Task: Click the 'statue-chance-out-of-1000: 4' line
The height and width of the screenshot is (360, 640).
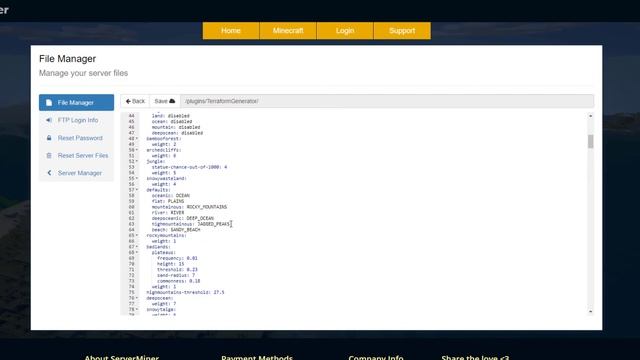Action: pyautogui.click(x=189, y=167)
